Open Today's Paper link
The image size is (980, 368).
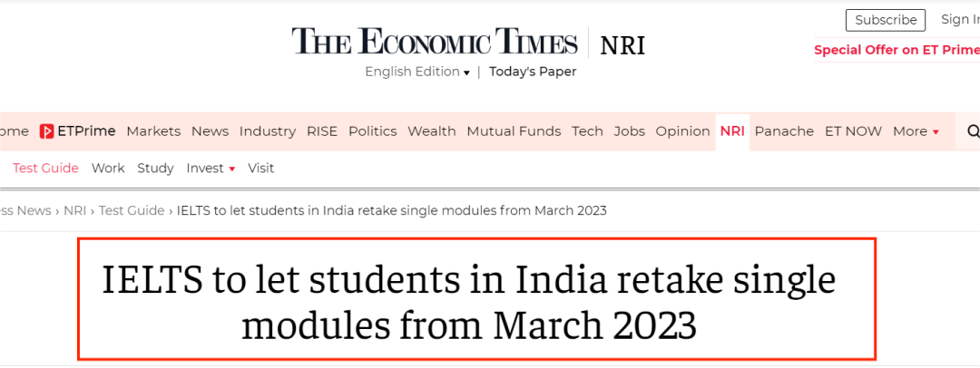pyautogui.click(x=533, y=72)
